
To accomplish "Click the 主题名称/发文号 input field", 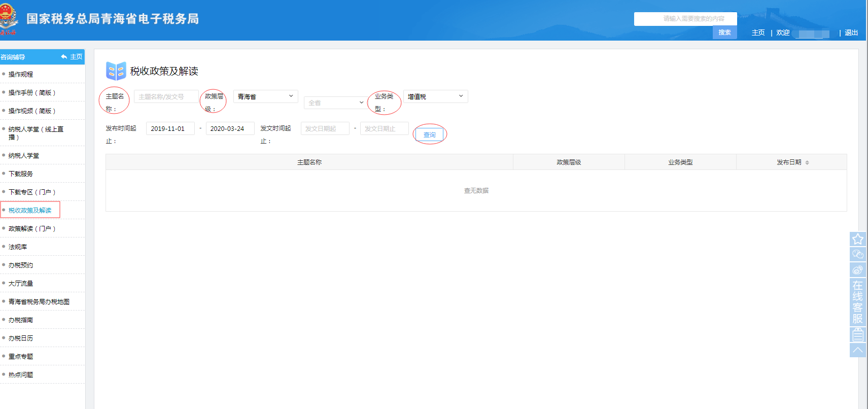I will click(166, 96).
